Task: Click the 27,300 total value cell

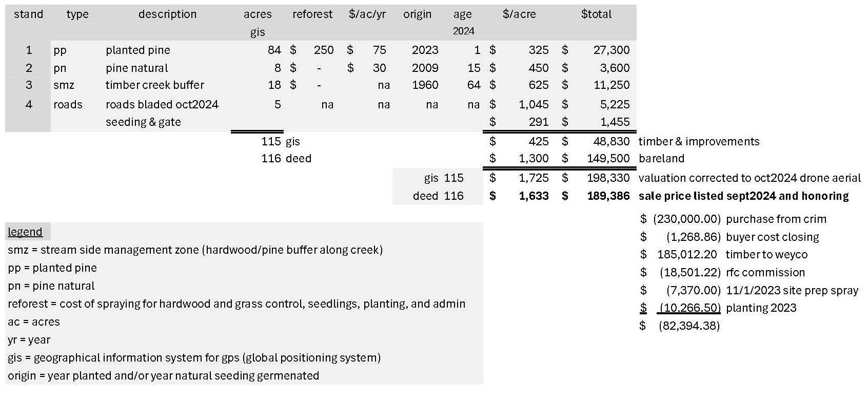Action: pos(611,50)
